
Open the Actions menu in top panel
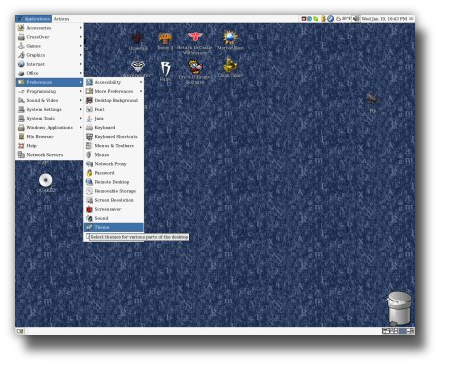click(62, 19)
